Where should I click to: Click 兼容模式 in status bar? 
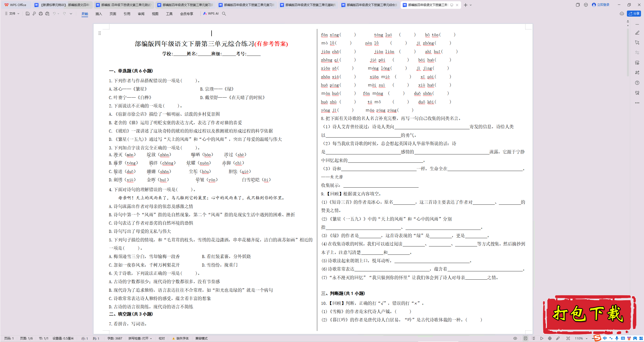click(x=202, y=338)
